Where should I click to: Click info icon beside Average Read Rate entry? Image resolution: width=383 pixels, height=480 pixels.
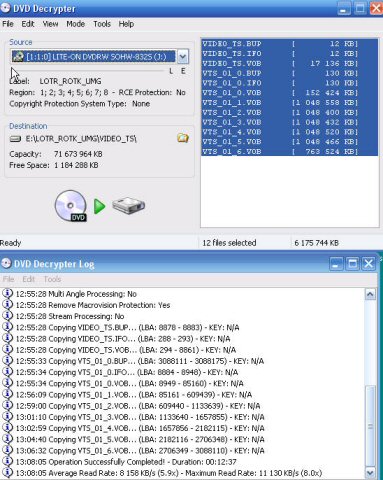pyautogui.click(x=7, y=473)
